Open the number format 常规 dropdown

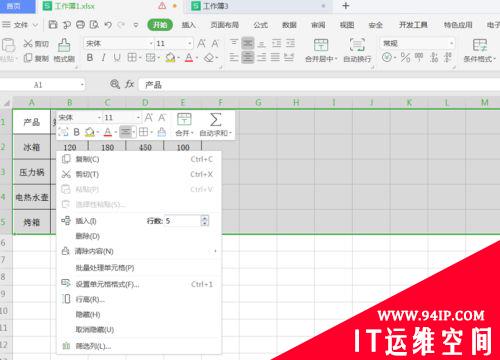[452, 43]
